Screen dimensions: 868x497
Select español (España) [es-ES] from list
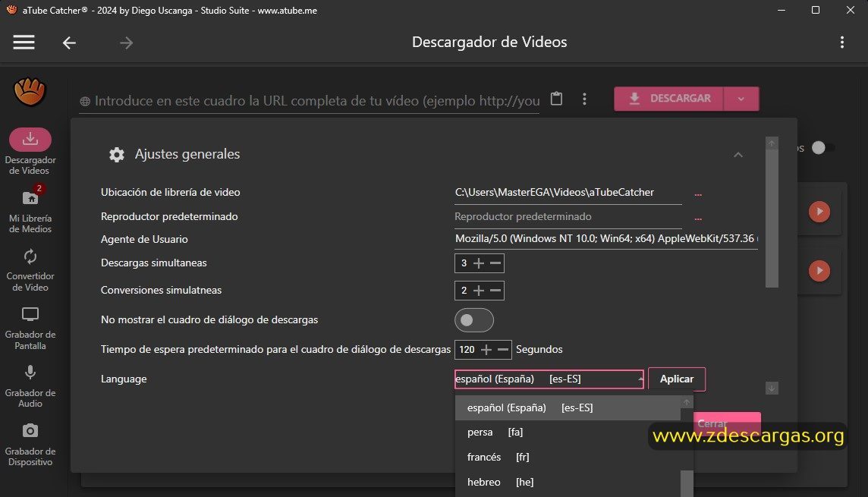pos(568,408)
